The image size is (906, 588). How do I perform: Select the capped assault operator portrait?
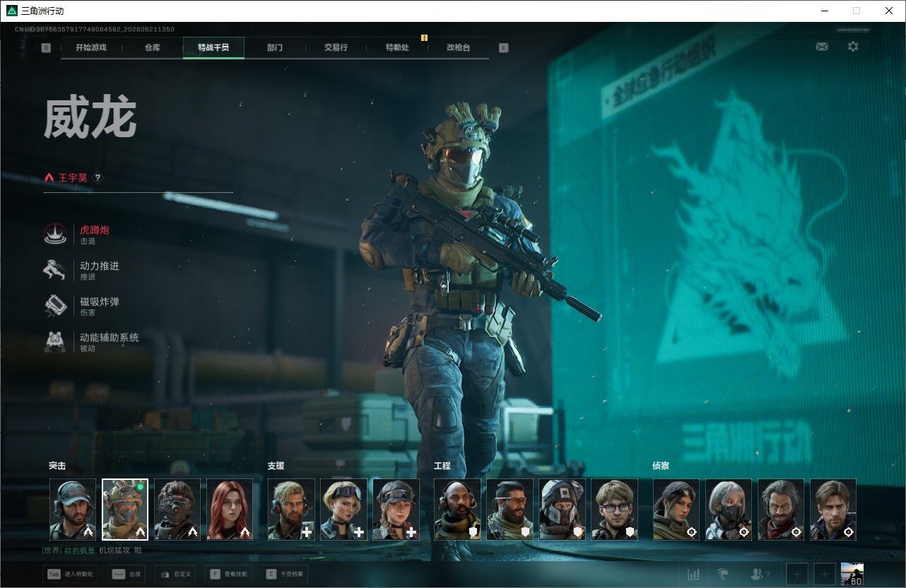73,510
